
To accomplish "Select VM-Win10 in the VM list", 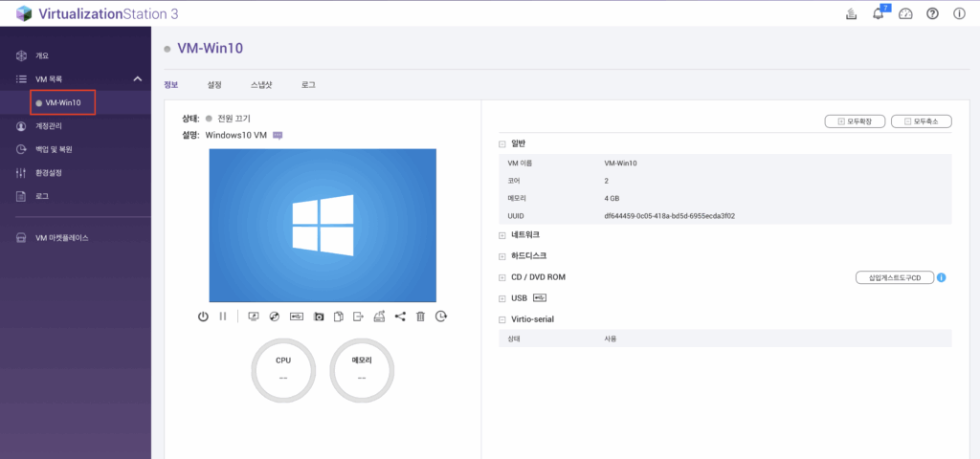I will [62, 102].
